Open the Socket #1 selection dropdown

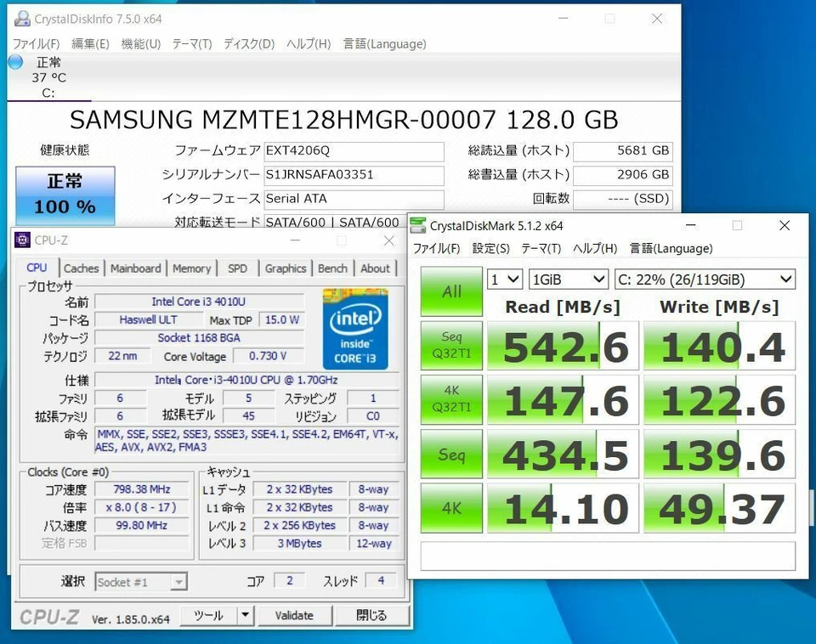pyautogui.click(x=141, y=582)
